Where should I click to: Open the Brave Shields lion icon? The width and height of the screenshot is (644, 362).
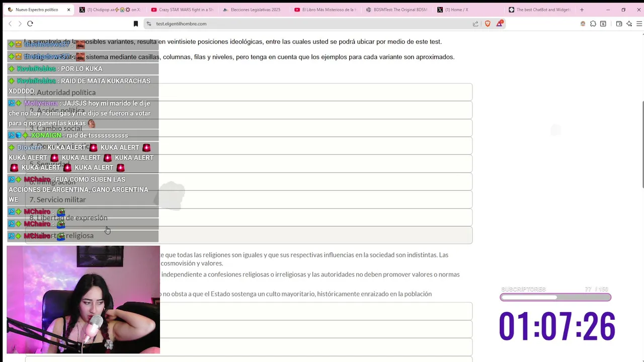pos(488,24)
